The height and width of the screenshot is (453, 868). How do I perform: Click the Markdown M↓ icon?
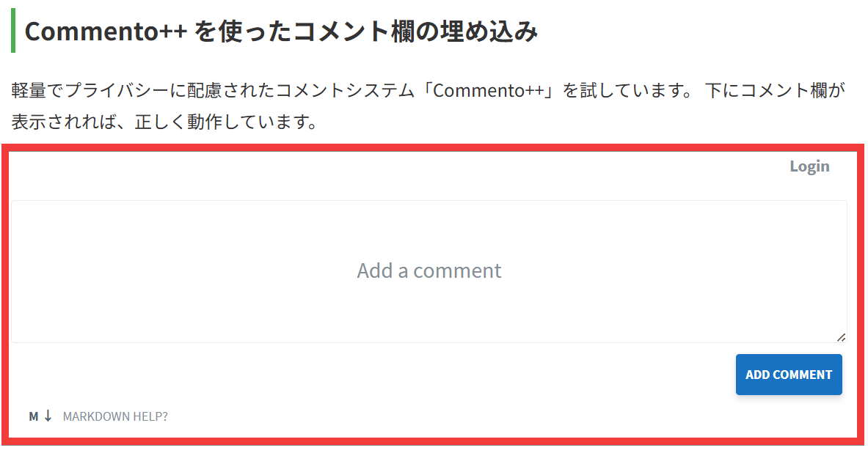pyautogui.click(x=40, y=416)
